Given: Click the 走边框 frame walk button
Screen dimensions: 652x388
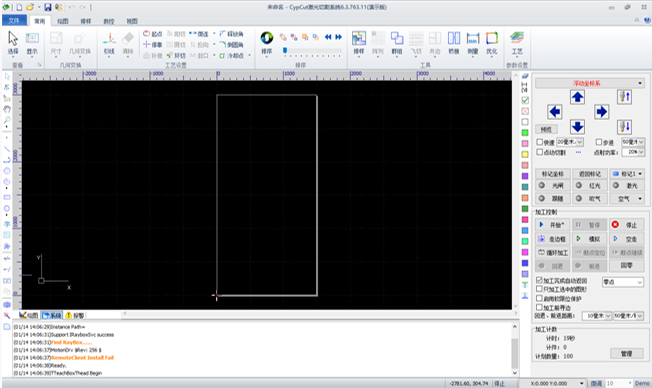Looking at the screenshot, I should coord(552,239).
